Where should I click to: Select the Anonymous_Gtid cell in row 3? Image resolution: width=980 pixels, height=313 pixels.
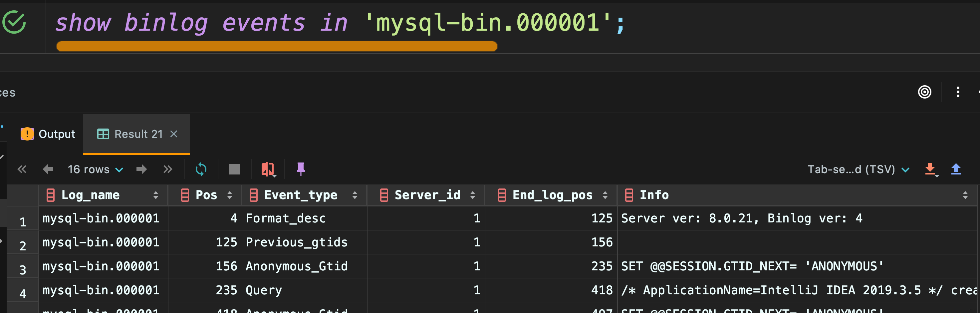pyautogui.click(x=304, y=266)
